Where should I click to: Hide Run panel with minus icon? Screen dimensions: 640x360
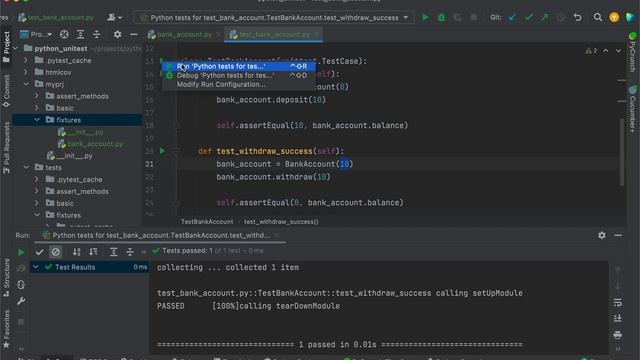[x=618, y=235]
